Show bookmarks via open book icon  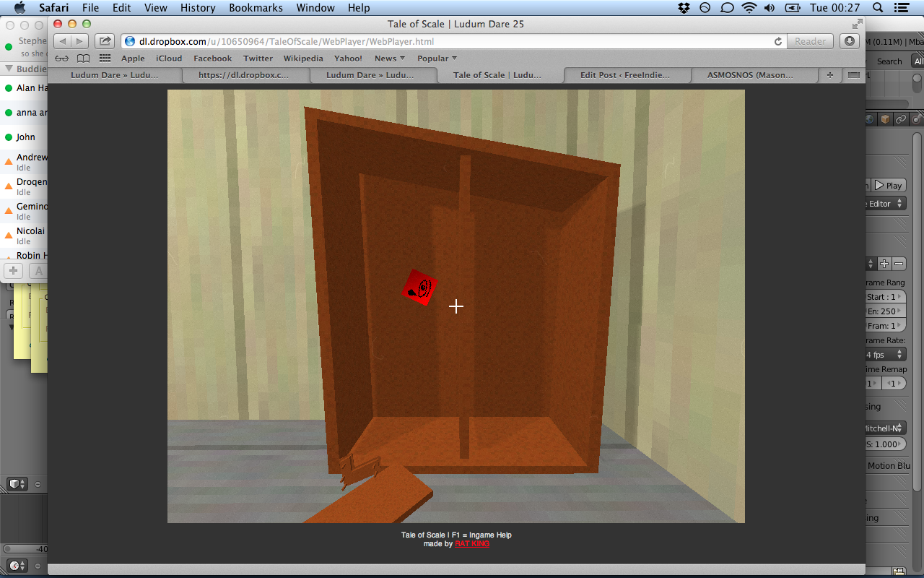tap(84, 59)
